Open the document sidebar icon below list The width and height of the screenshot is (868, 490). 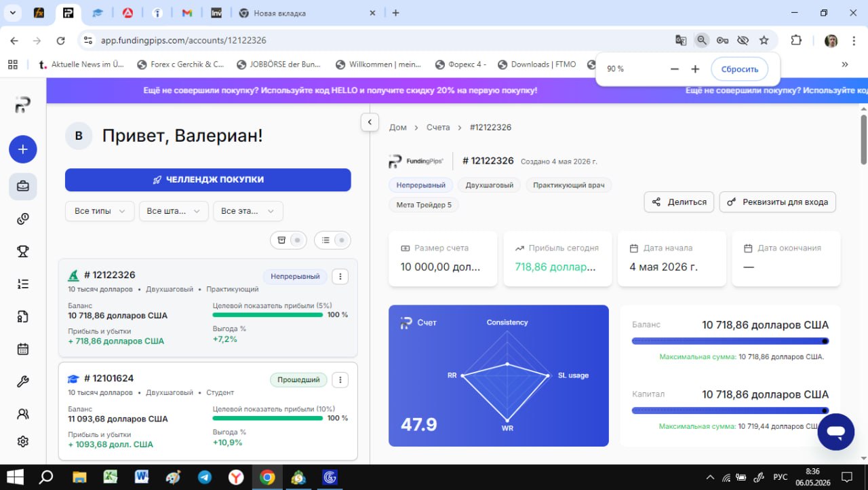pyautogui.click(x=23, y=316)
